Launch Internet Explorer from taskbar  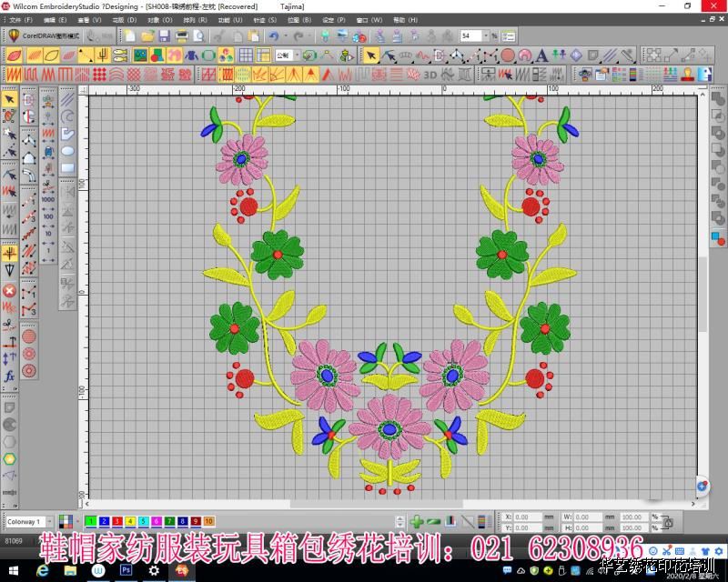(x=42, y=570)
